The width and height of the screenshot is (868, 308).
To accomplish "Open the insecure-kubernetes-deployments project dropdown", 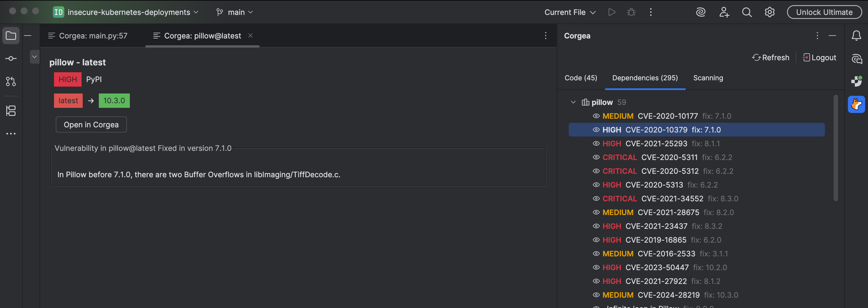I will (133, 12).
